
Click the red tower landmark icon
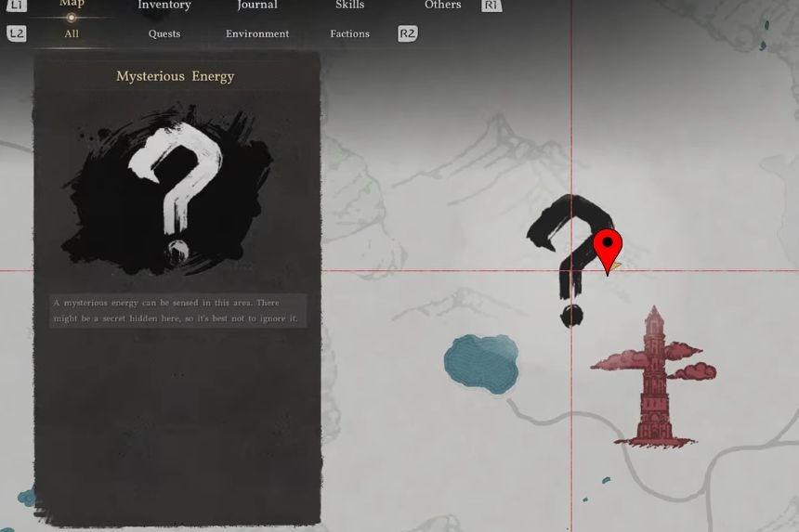coord(655,376)
